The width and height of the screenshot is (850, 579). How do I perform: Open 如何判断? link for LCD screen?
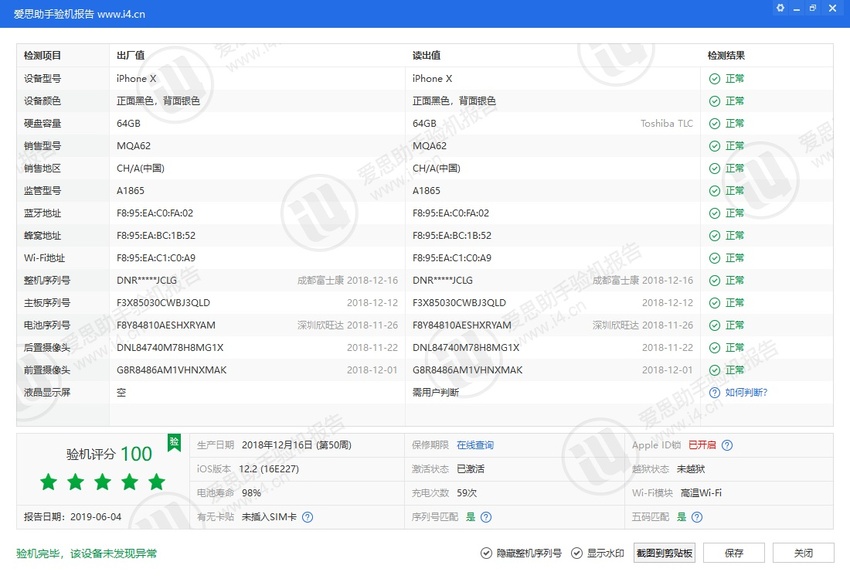pyautogui.click(x=746, y=393)
